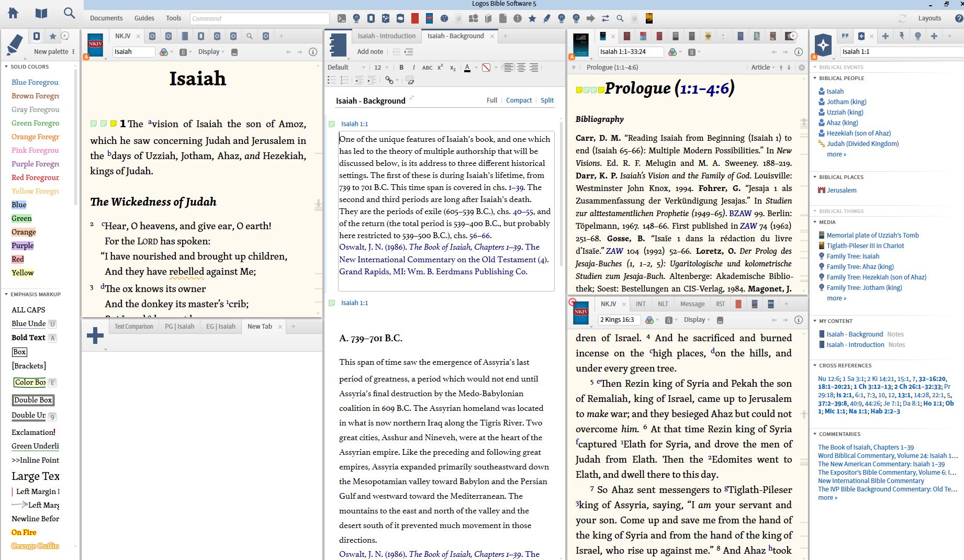Toggle Bold formatting in notes editor
This screenshot has height=560, width=964.
click(401, 68)
